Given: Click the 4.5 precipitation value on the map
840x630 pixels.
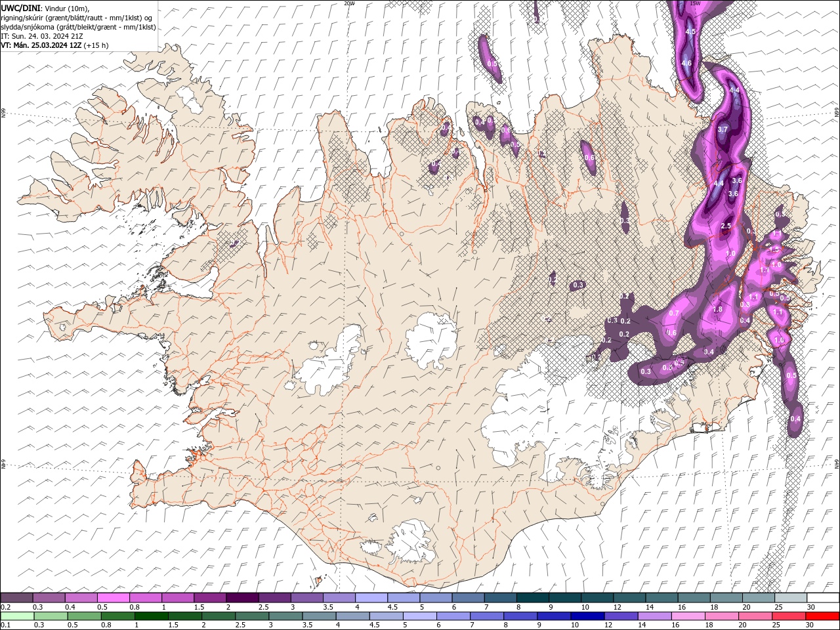Looking at the screenshot, I should coord(690,31).
